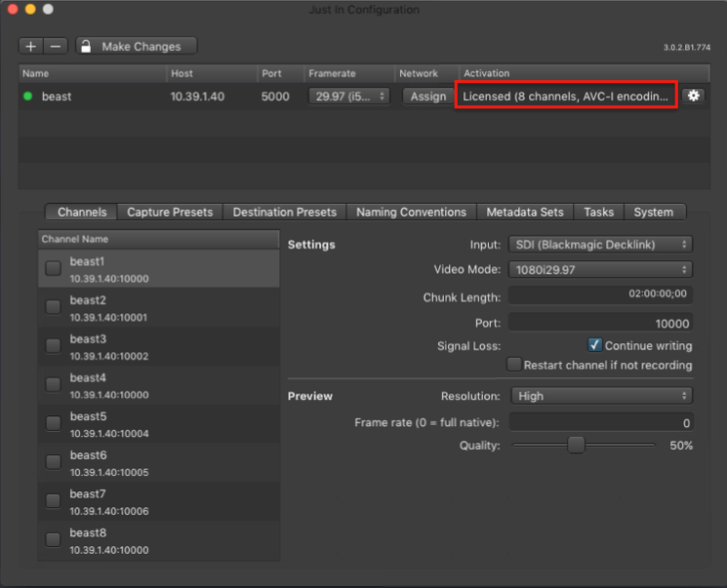The height and width of the screenshot is (588, 727).
Task: Click address 10.39.1.40:10002 text
Action: click(109, 356)
